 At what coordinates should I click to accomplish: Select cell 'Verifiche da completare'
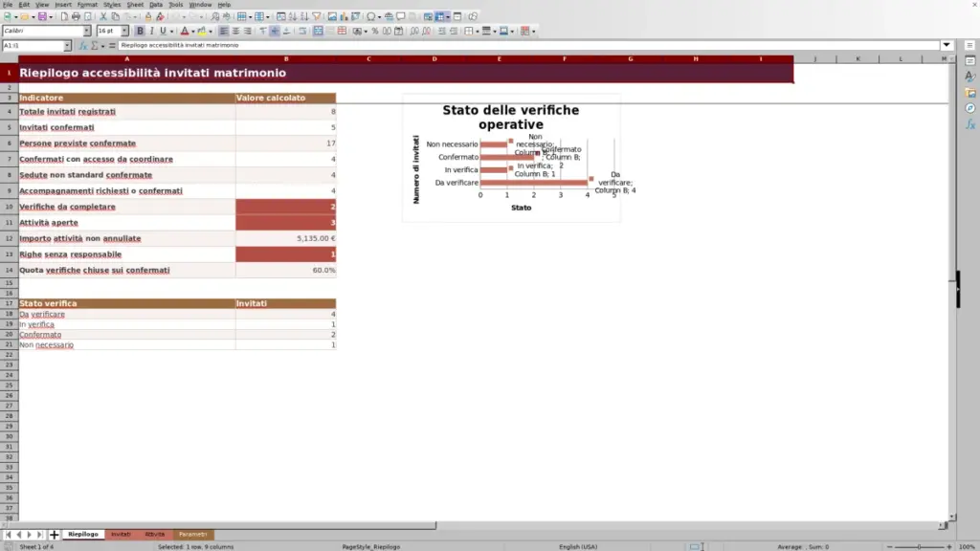coord(127,207)
